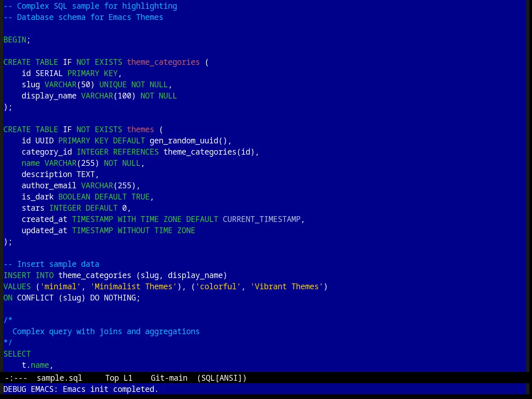Click theme_categories(id) reference
Viewport: 532px width, 399px height.
pyautogui.click(x=209, y=152)
